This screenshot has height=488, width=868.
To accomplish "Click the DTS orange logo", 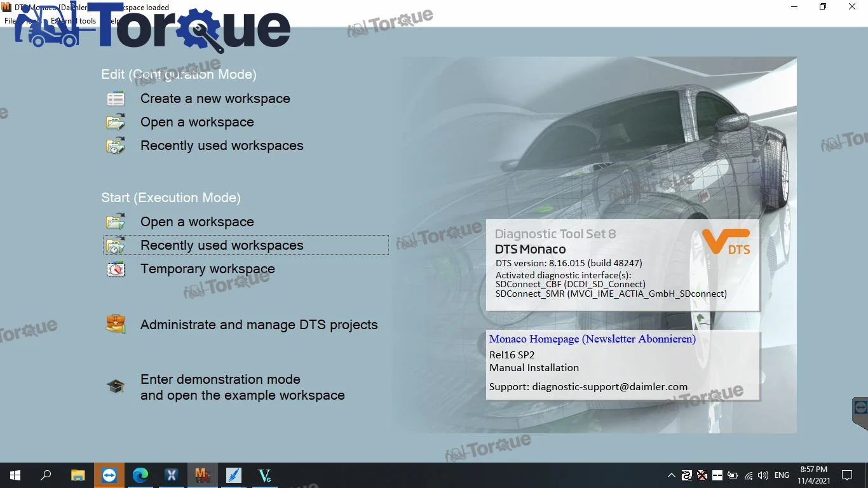I will 726,242.
